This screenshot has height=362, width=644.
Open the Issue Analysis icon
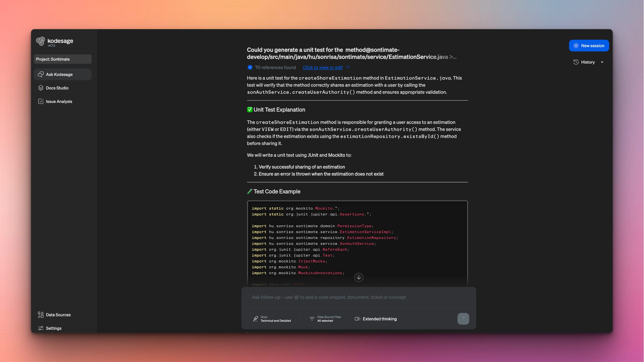click(40, 101)
